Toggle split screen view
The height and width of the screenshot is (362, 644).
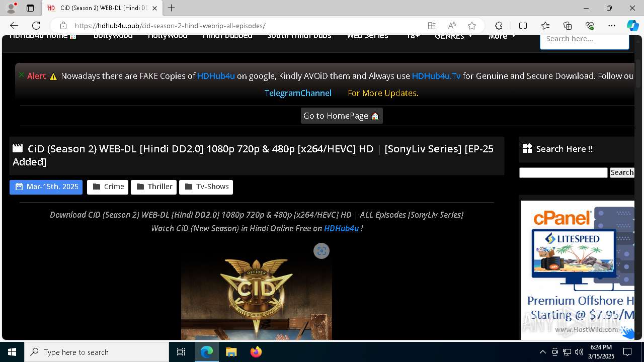523,26
